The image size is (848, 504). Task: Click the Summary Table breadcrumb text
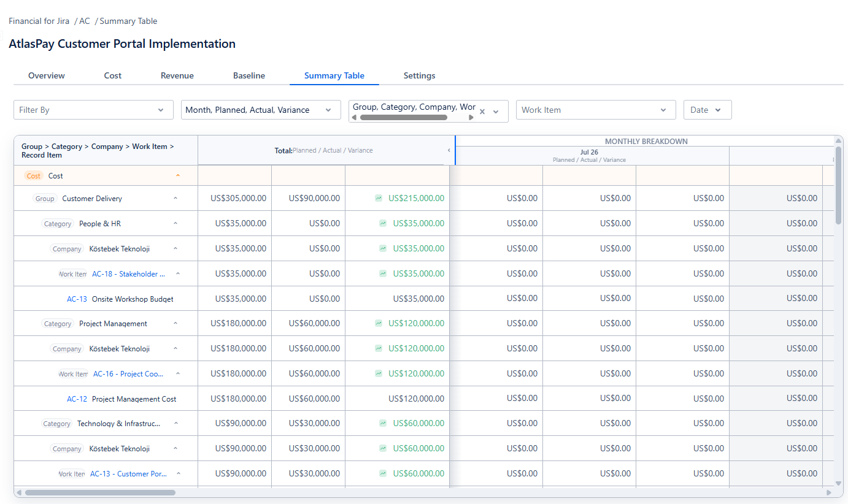tap(128, 21)
